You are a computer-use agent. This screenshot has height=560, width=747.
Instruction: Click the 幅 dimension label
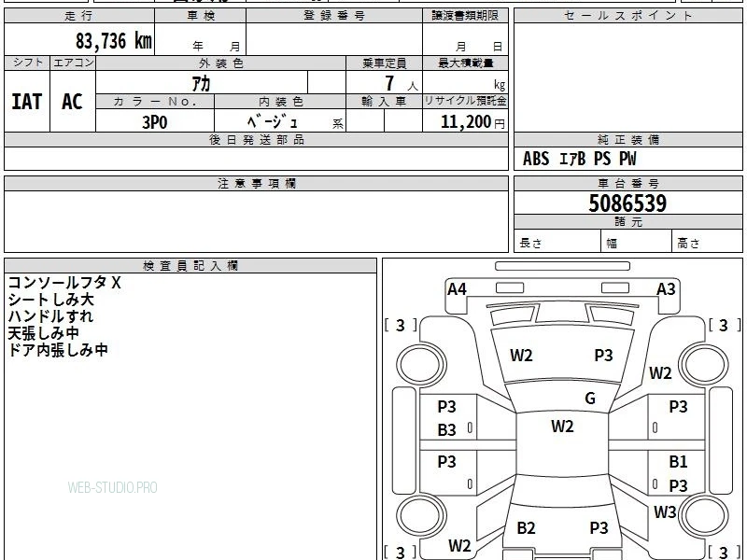612,244
